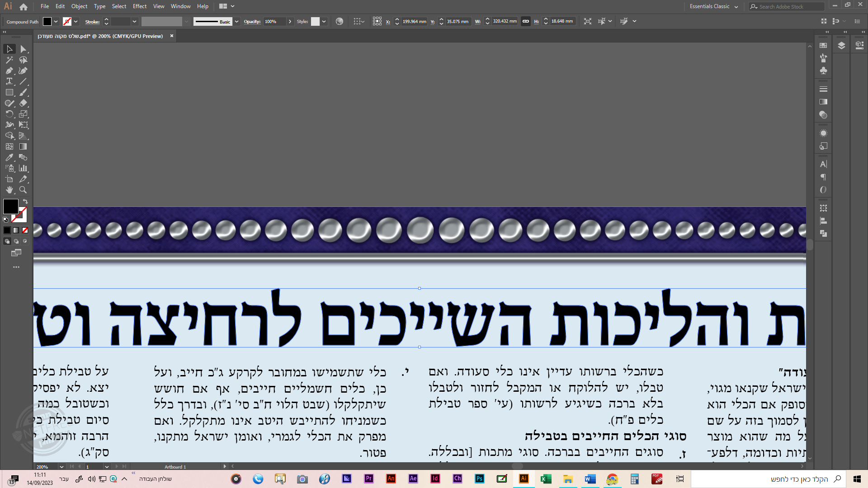Open the Pathfinder panel
This screenshot has width=868, height=488.
823,233
